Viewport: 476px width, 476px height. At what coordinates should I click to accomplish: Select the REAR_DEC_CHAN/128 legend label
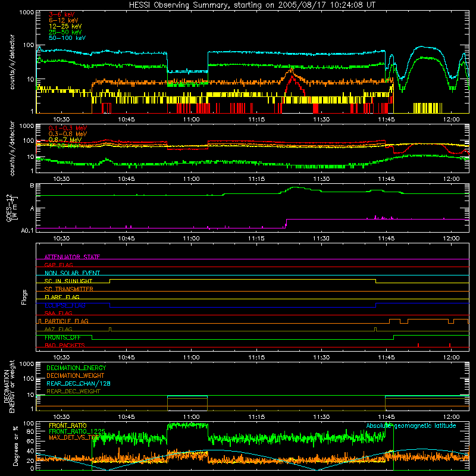coord(79,383)
